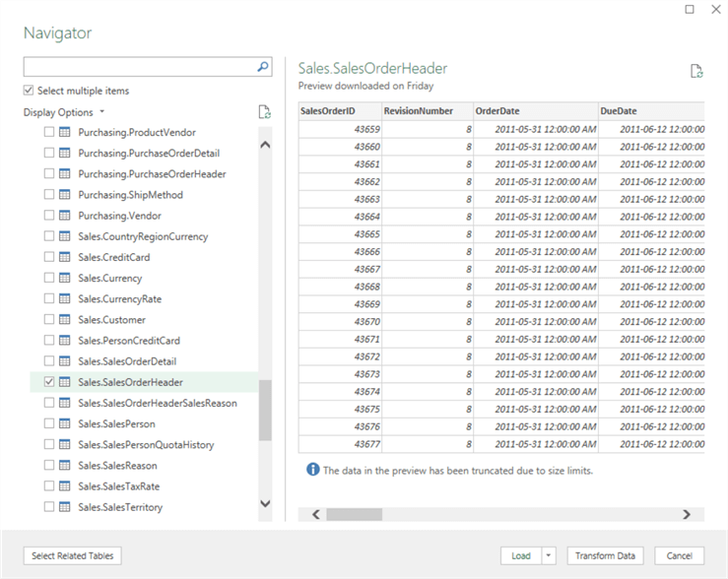Open the Load button dropdown arrow
The image size is (728, 579).
550,556
